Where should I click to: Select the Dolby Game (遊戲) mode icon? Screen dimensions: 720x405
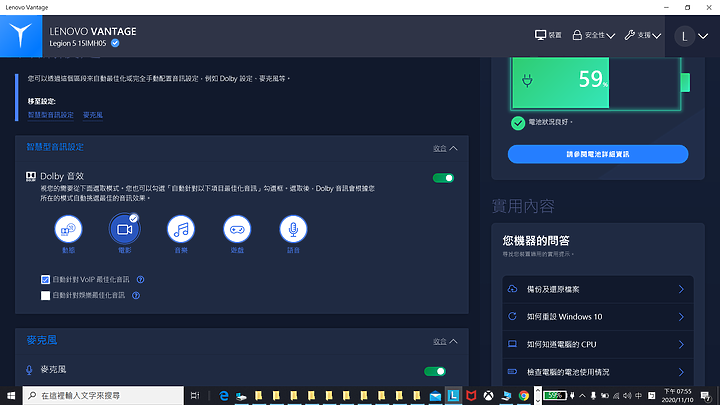pos(237,229)
